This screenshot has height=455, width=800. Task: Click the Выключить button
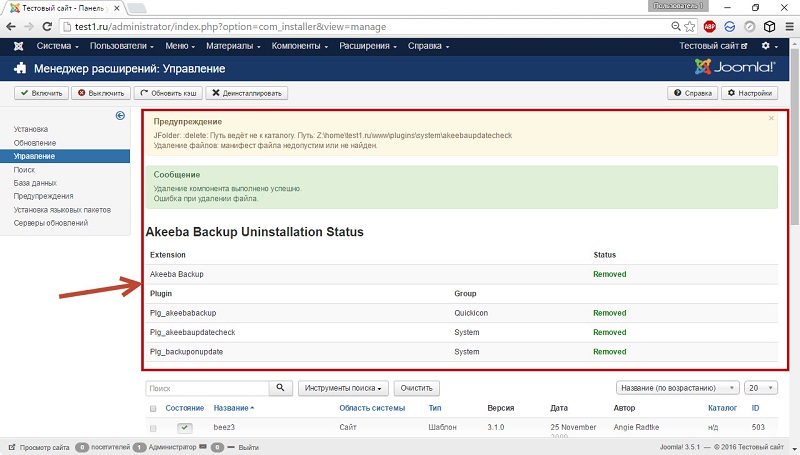pyautogui.click(x=101, y=93)
